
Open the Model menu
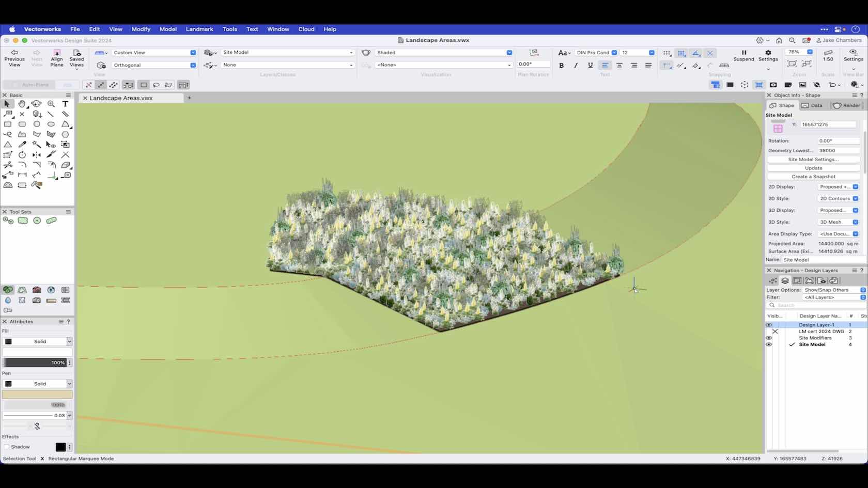click(168, 29)
